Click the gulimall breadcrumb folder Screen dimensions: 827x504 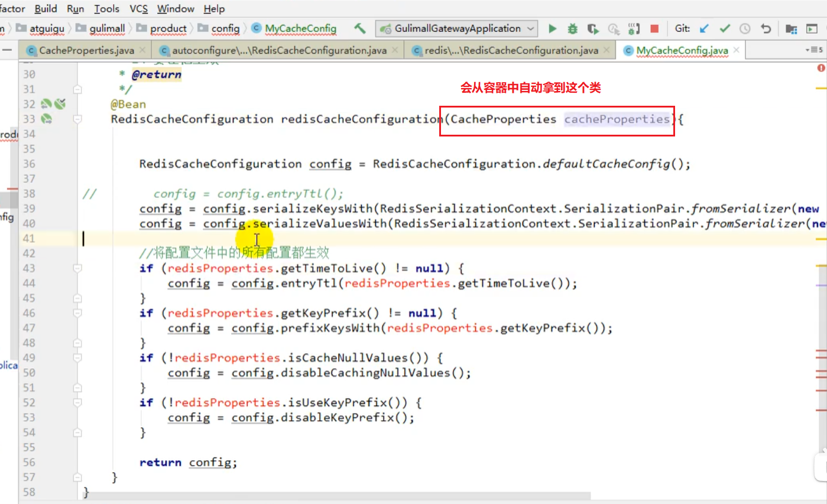100,28
